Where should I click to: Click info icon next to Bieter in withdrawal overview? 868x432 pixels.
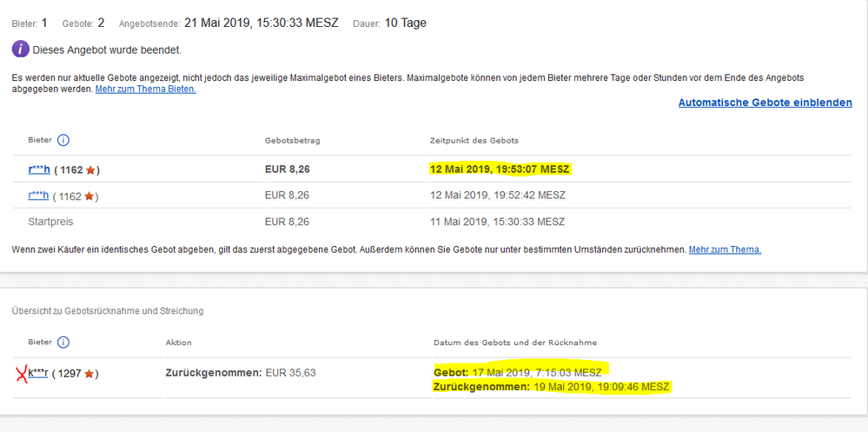[x=63, y=342]
